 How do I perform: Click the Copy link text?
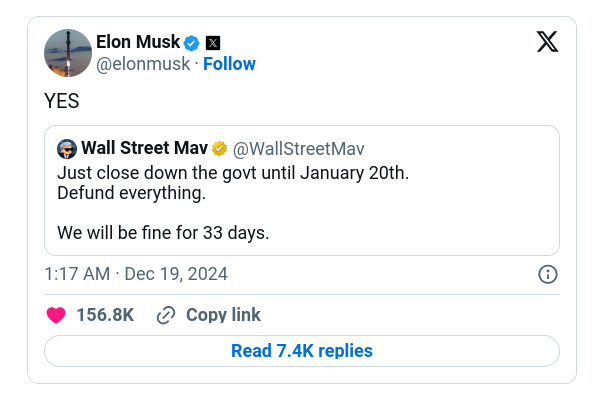(223, 315)
